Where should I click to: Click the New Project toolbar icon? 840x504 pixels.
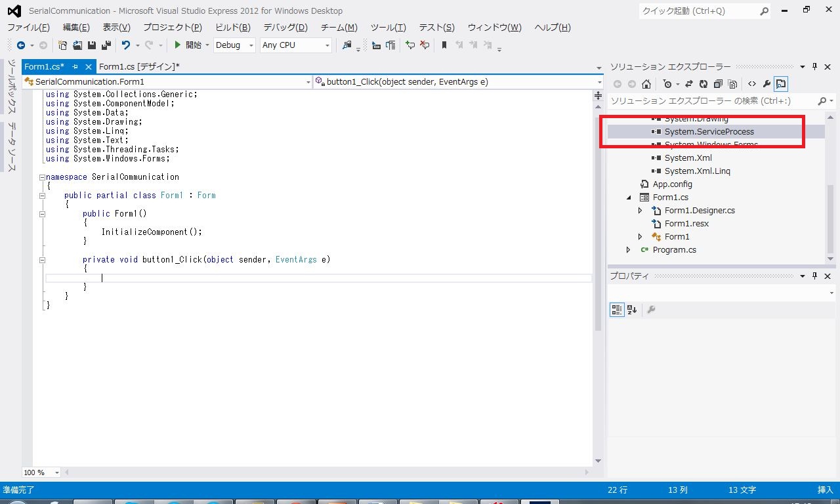coord(63,45)
